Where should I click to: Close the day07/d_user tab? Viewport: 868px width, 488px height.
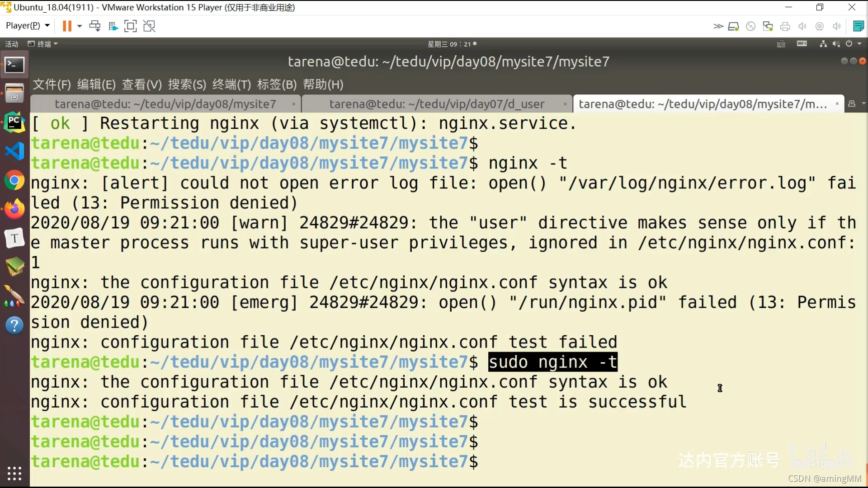click(x=565, y=104)
